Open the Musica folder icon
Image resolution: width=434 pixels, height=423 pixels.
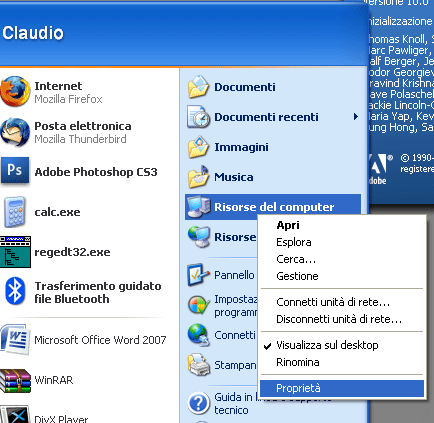[198, 177]
